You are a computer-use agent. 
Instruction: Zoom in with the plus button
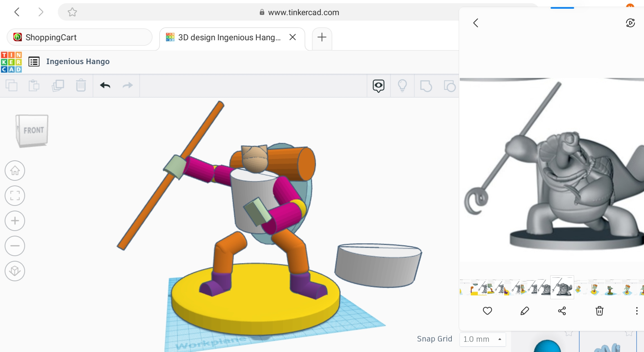(15, 221)
